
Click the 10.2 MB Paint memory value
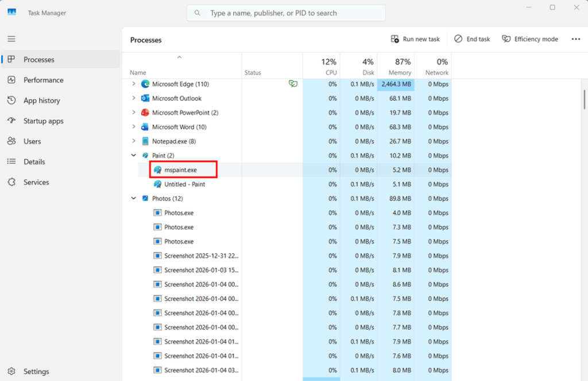400,155
